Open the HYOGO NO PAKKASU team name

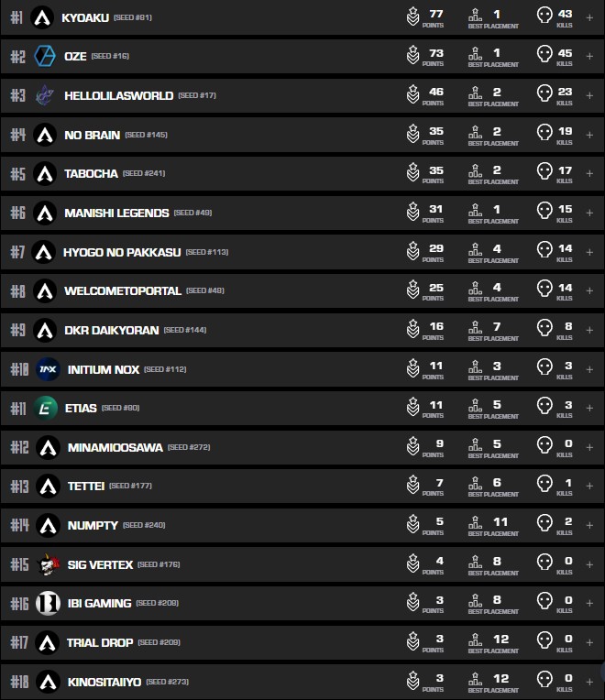coord(122,252)
